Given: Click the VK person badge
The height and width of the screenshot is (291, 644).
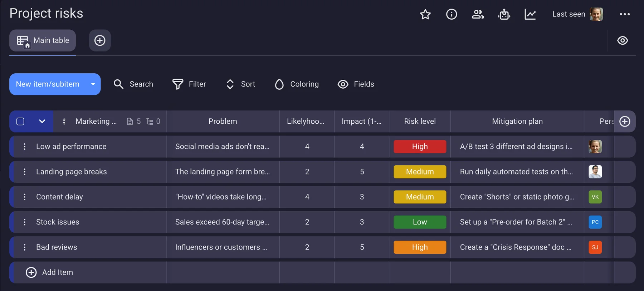Looking at the screenshot, I should [595, 197].
